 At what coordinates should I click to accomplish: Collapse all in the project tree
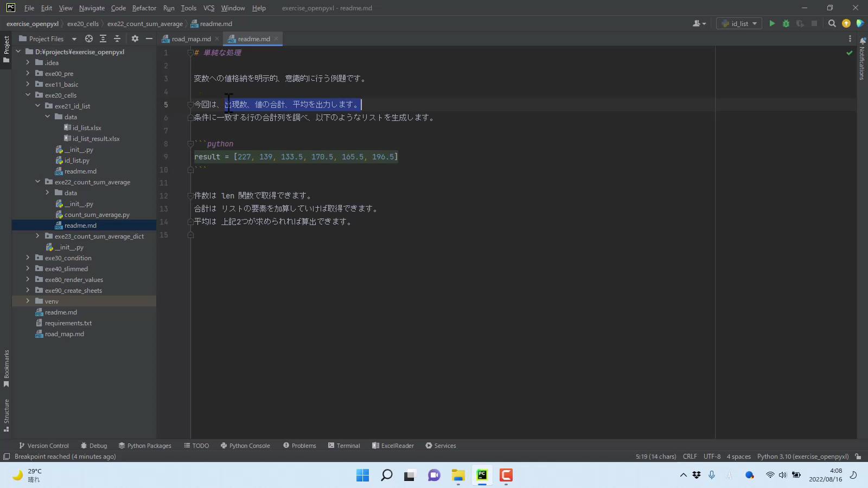pyautogui.click(x=117, y=38)
